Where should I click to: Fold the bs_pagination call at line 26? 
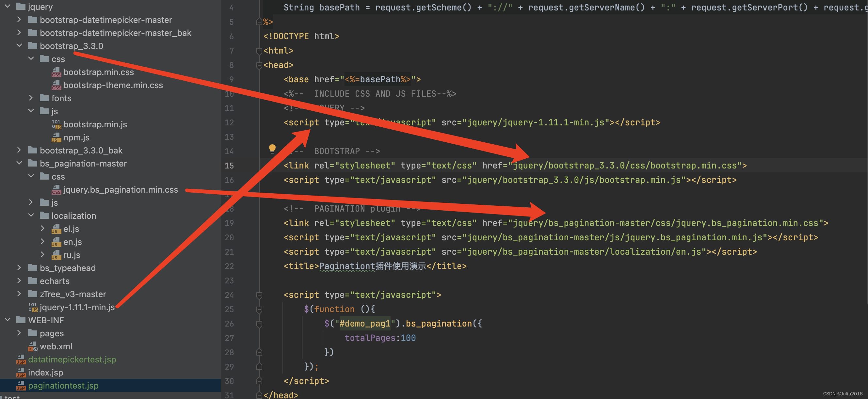tap(259, 324)
